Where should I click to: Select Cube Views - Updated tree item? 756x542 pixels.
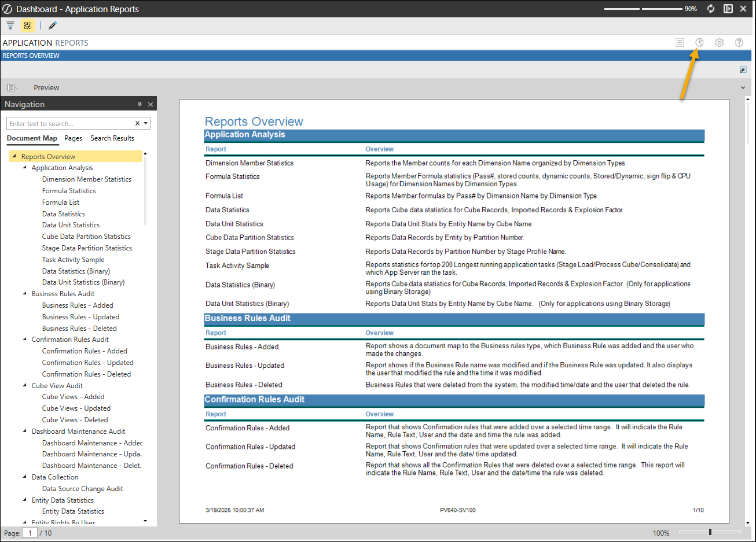76,408
